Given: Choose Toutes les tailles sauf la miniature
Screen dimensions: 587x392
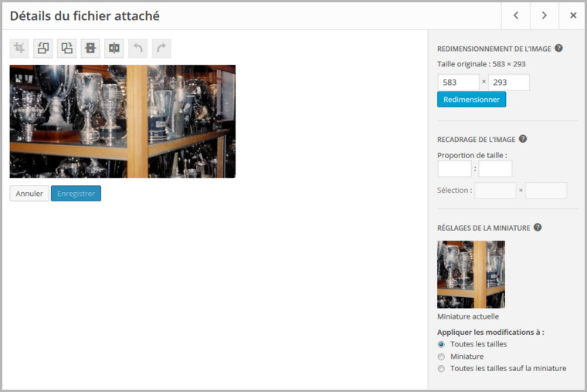Looking at the screenshot, I should coord(441,369).
